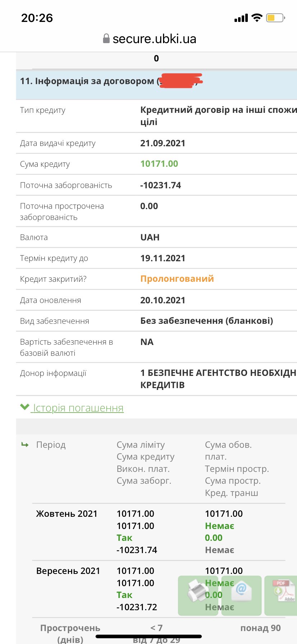Tap section header 11. Інформація за договором

(x=87, y=81)
